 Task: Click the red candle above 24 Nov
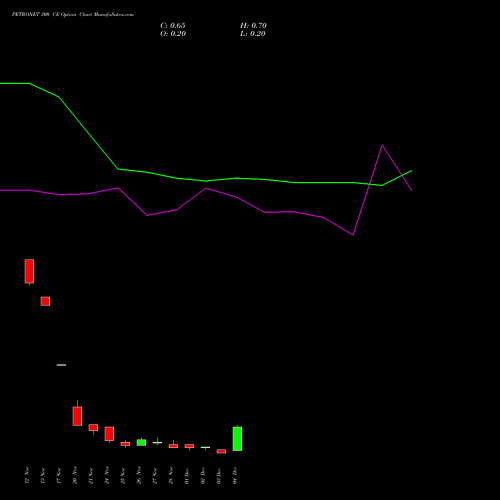(x=109, y=434)
